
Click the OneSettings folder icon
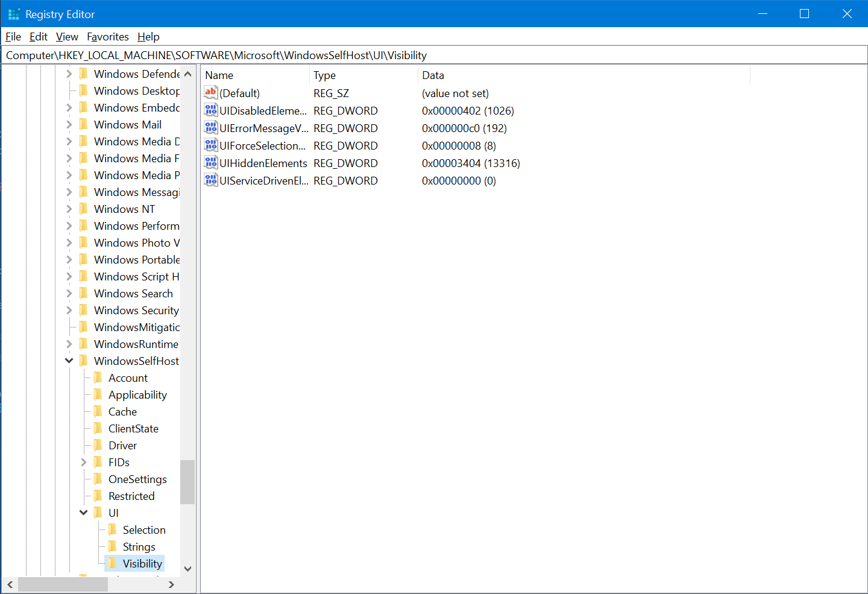98,479
